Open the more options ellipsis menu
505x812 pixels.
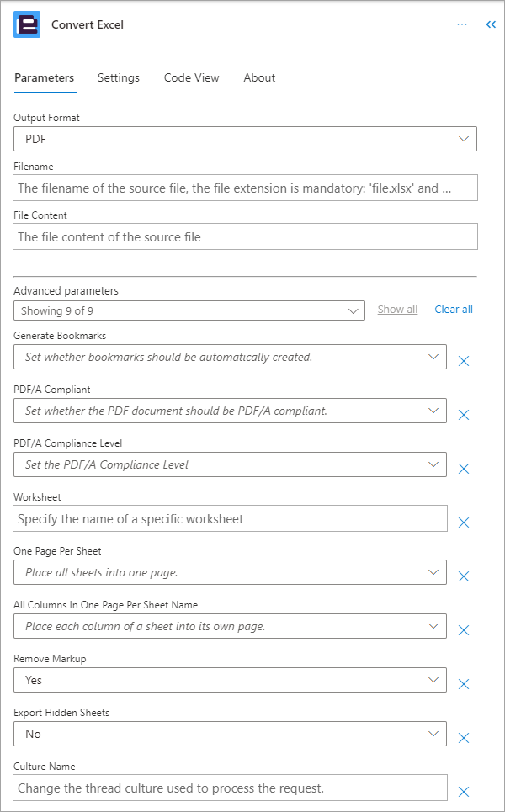462,24
